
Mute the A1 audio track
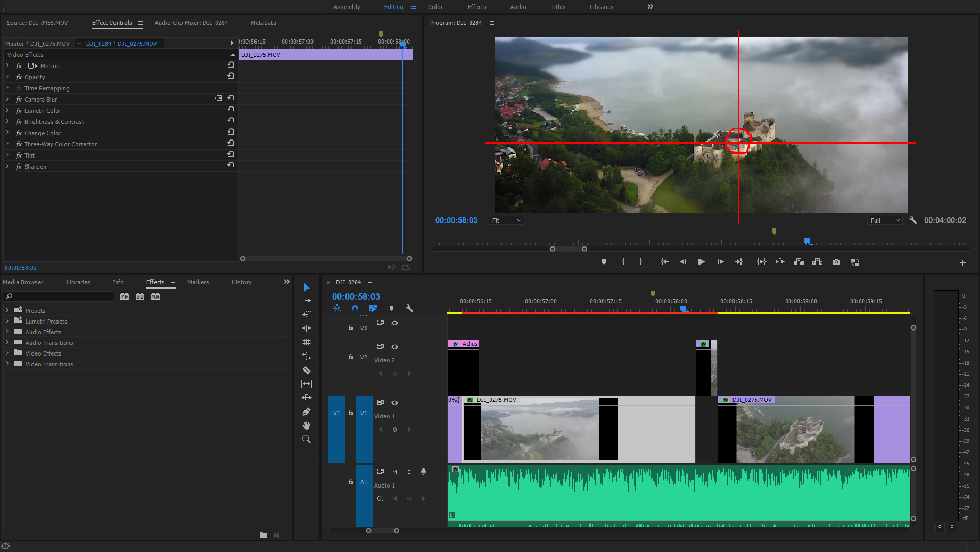coord(394,472)
